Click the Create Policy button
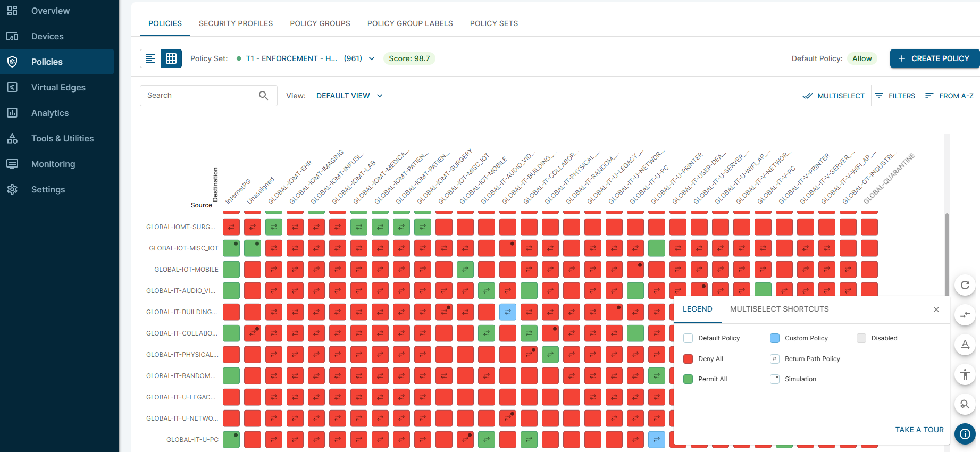This screenshot has height=452, width=980. click(934, 58)
